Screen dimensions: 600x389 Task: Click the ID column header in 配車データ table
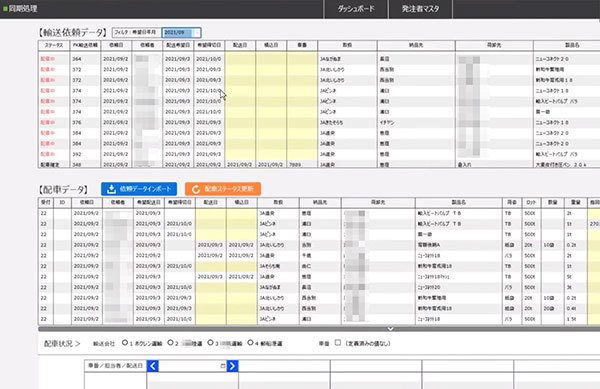(62, 202)
